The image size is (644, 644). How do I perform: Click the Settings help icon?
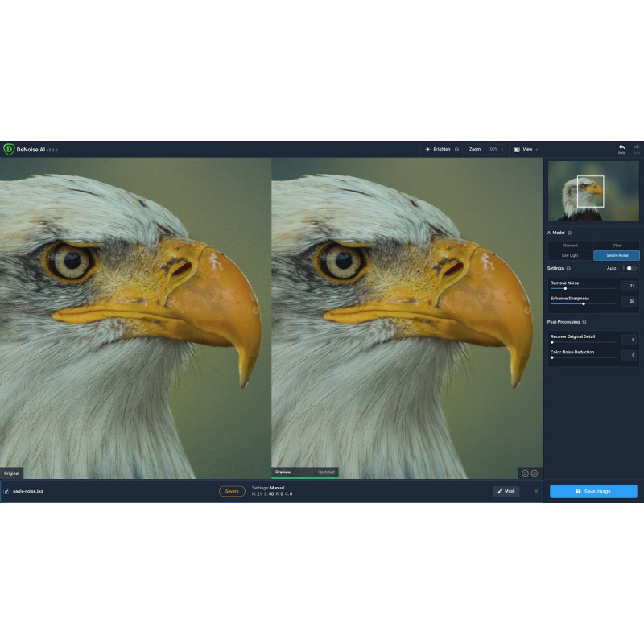(x=568, y=268)
